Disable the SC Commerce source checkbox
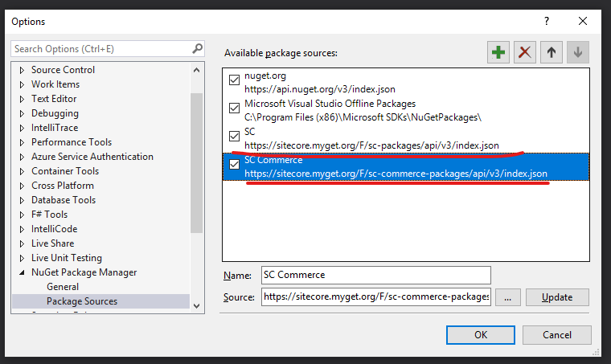Image resolution: width=611 pixels, height=364 pixels. 234,165
